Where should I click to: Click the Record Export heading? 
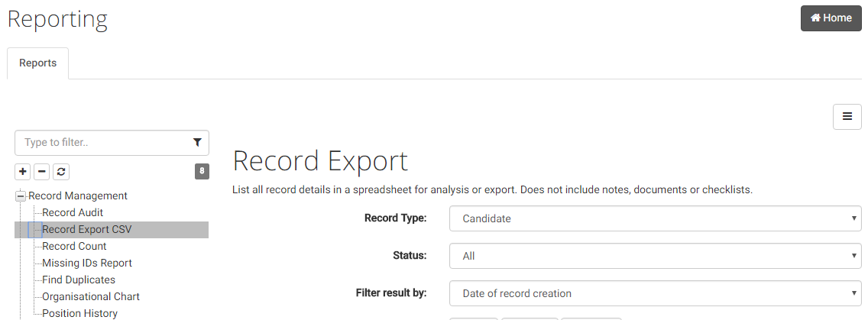point(320,161)
